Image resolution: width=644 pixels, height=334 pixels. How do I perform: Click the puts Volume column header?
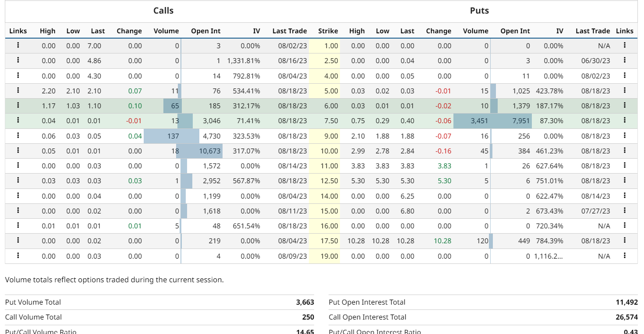coord(475,31)
